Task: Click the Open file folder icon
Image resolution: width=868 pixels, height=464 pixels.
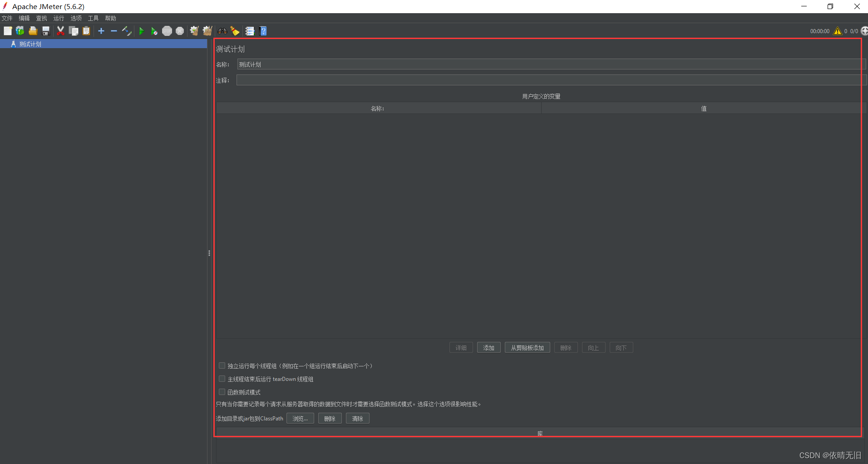Action: 33,31
